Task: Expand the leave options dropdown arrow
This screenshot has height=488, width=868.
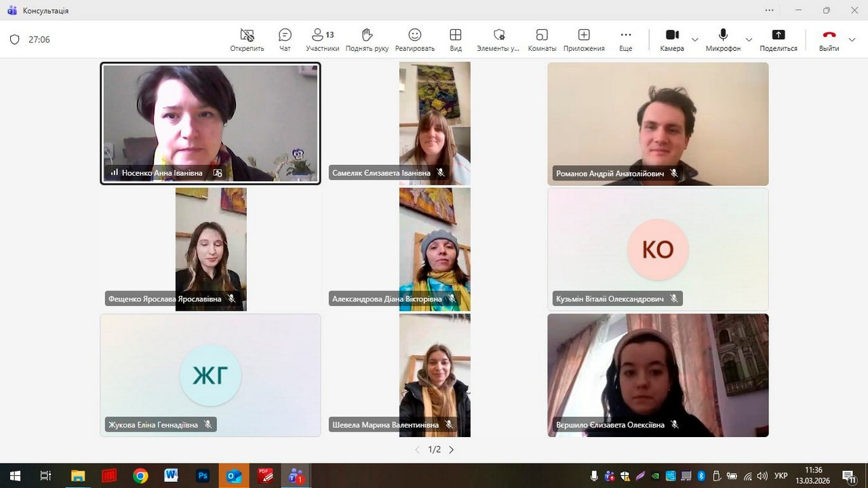Action: (x=852, y=39)
